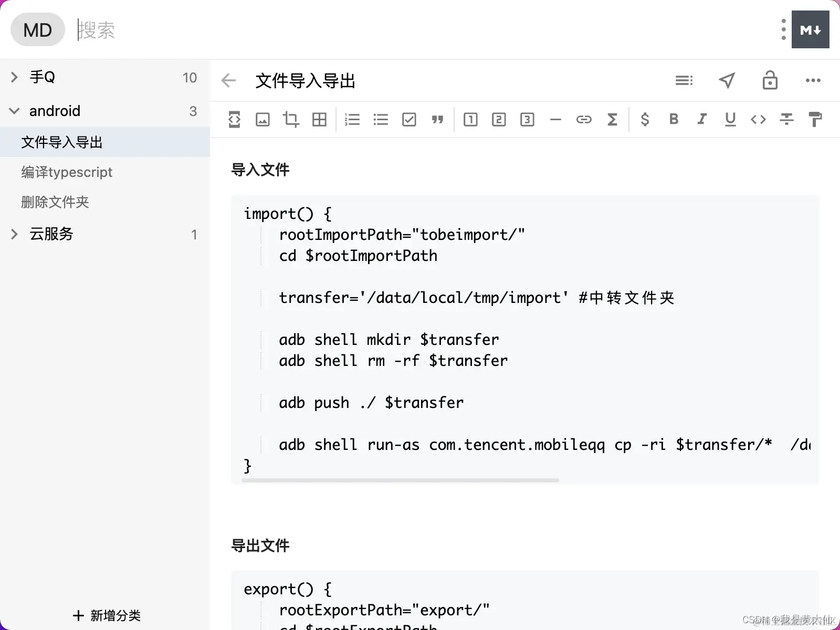This screenshot has height=630, width=840.
Task: Open the horizontal more options menu
Action: pos(813,80)
